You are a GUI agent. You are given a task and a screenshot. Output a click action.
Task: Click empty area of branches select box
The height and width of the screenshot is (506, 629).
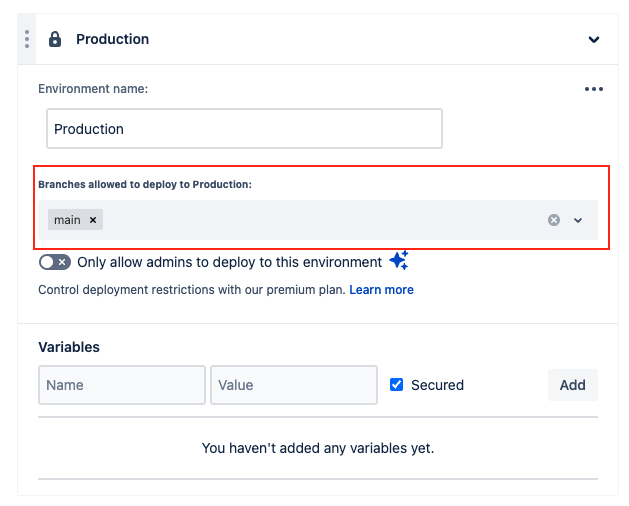pyautogui.click(x=320, y=220)
